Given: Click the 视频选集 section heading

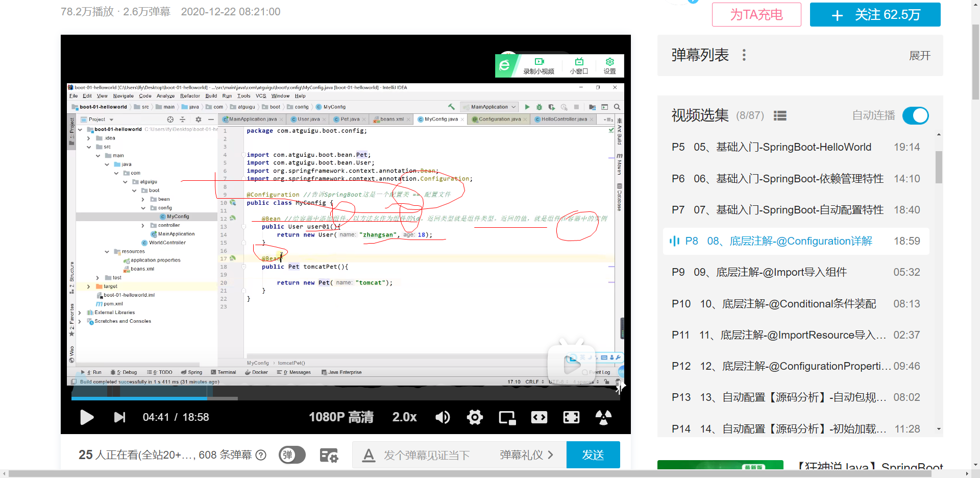Looking at the screenshot, I should tap(700, 116).
